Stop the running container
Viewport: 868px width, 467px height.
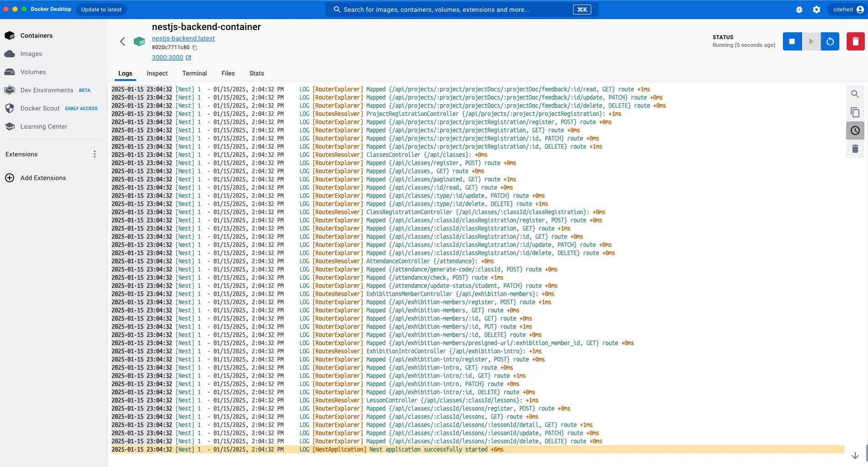tap(792, 41)
